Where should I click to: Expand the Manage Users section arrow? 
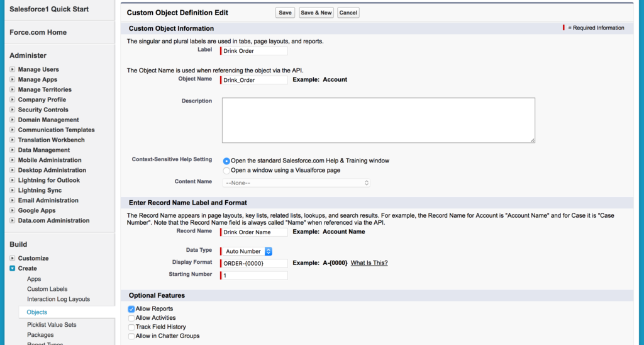pos(13,69)
